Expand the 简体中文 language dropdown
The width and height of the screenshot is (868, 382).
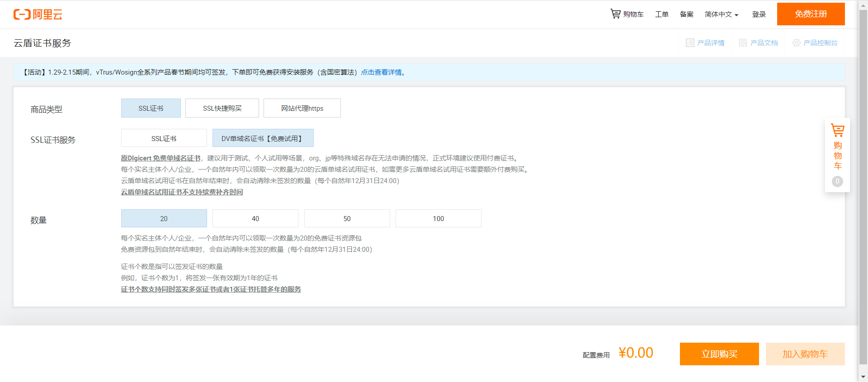tap(722, 14)
